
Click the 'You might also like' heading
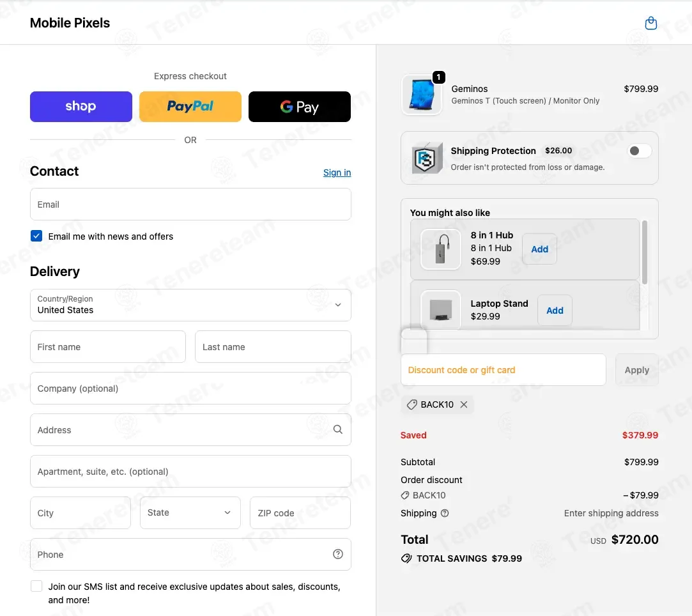coord(450,213)
